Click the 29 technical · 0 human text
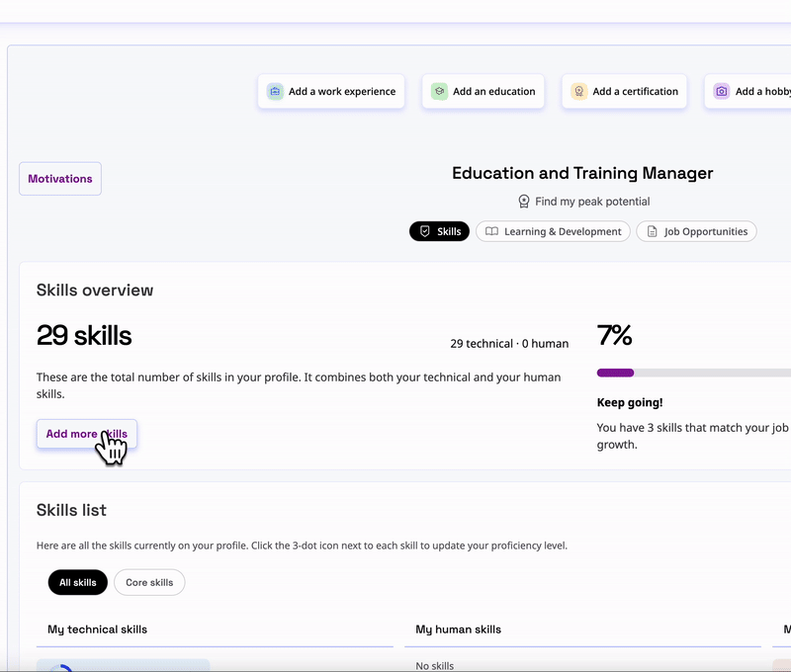The image size is (791, 672). 509,344
